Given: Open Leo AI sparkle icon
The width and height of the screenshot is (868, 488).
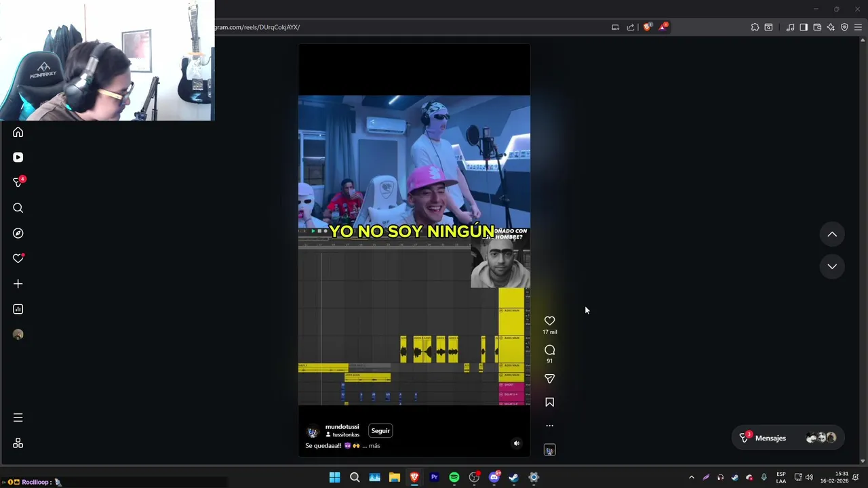Looking at the screenshot, I should 831,27.
